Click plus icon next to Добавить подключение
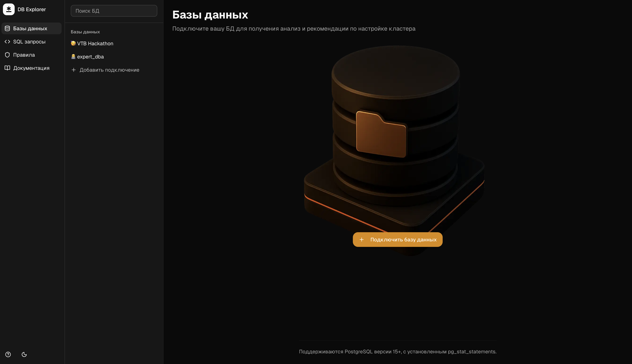 (74, 70)
